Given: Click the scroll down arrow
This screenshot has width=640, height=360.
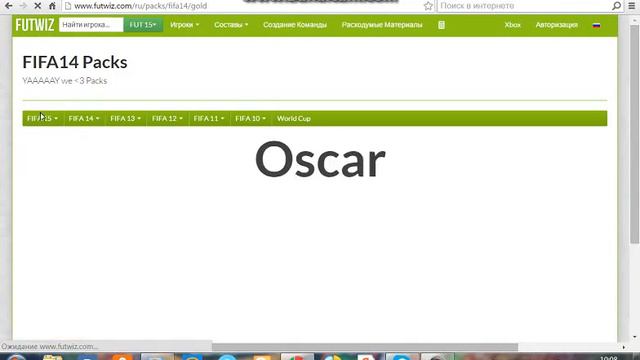Looking at the screenshot, I should [x=634, y=337].
